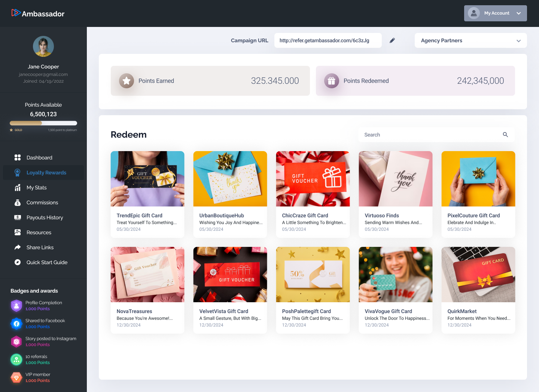Click Jane Cooper's profile avatar
The width and height of the screenshot is (539, 392).
click(x=43, y=46)
